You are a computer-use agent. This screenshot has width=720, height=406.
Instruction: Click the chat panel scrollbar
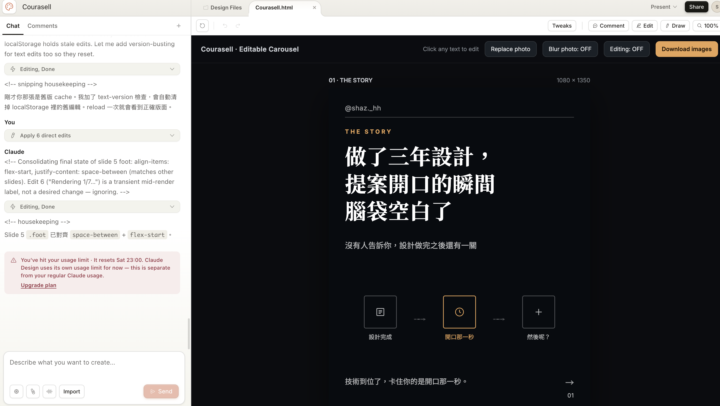tap(189, 333)
